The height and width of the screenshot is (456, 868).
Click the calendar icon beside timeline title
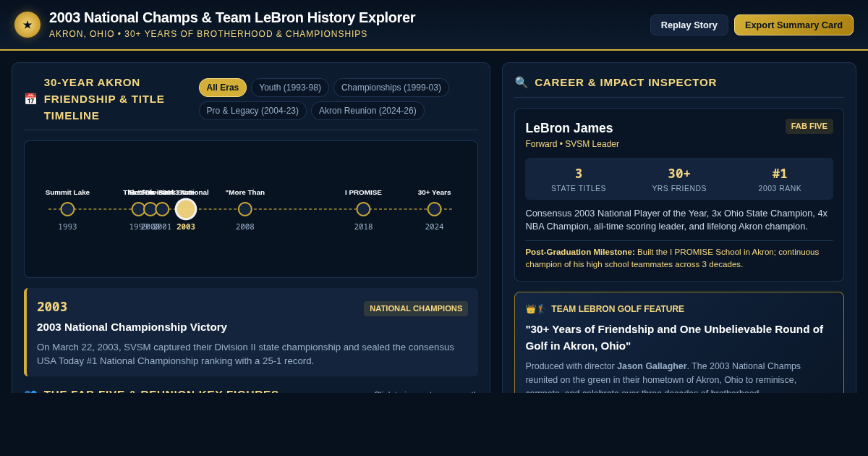pyautogui.click(x=30, y=99)
